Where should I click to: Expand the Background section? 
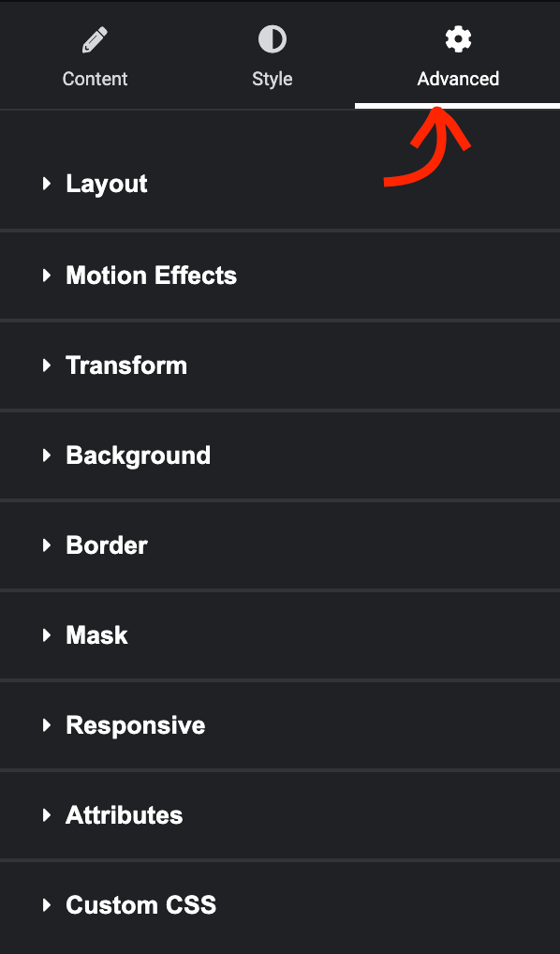(49, 455)
